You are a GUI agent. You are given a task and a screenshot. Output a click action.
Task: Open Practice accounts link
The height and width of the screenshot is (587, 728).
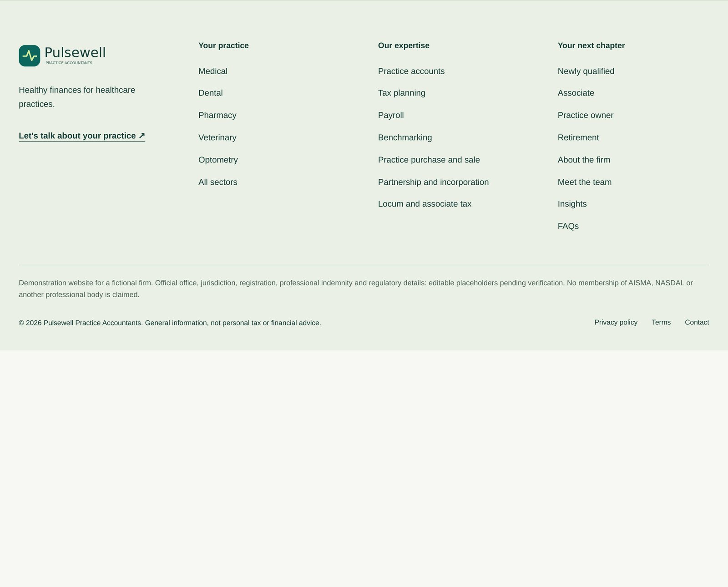coord(411,71)
